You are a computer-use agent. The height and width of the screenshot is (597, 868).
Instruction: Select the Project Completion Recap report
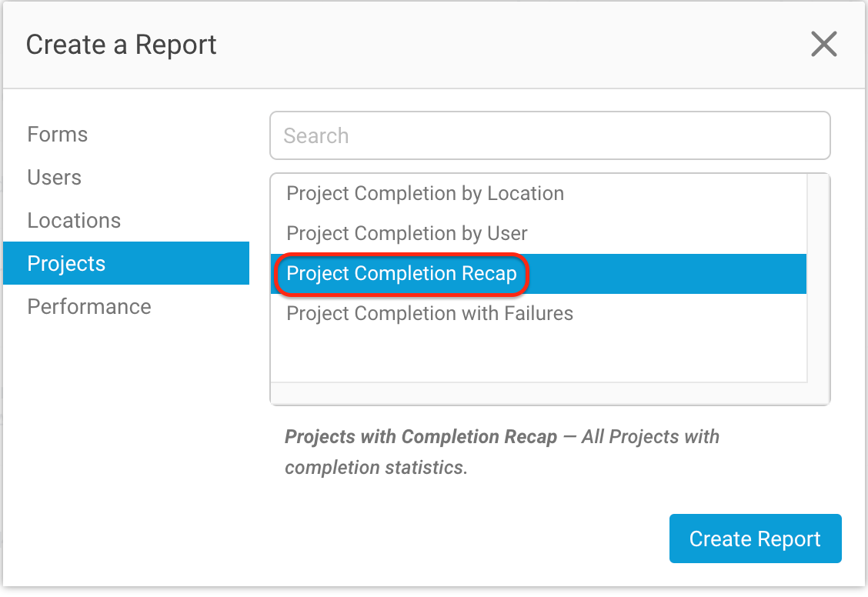point(400,273)
